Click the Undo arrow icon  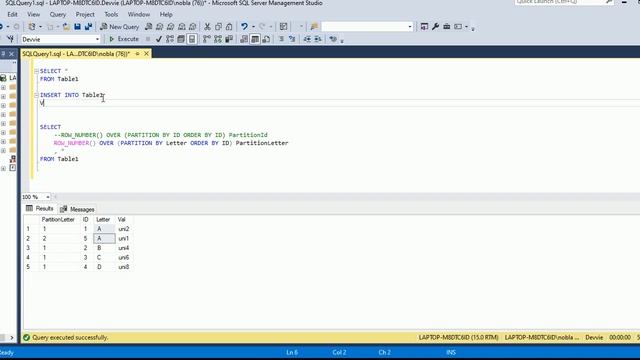pyautogui.click(x=244, y=27)
